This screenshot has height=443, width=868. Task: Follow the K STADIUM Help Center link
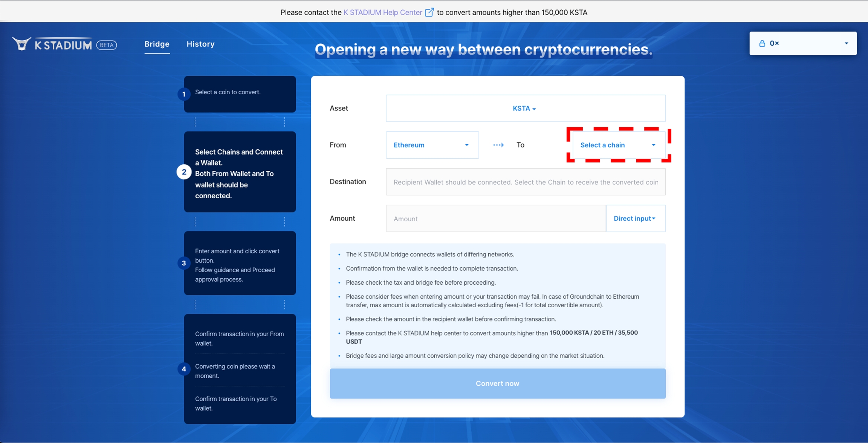(383, 12)
